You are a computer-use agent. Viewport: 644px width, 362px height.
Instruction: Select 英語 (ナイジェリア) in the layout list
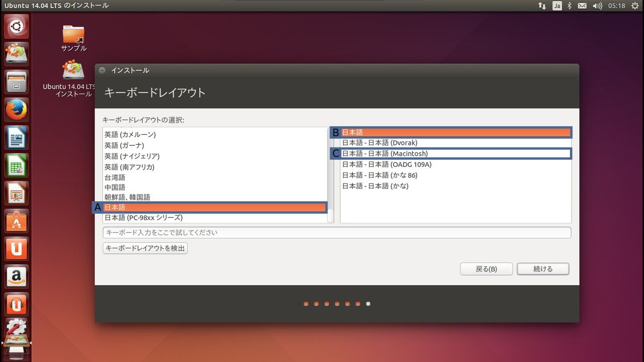click(x=215, y=156)
